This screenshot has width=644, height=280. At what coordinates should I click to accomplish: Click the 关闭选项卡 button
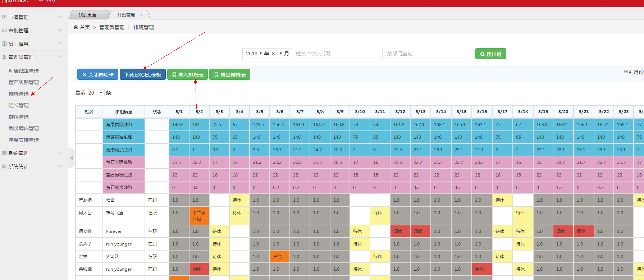[98, 74]
